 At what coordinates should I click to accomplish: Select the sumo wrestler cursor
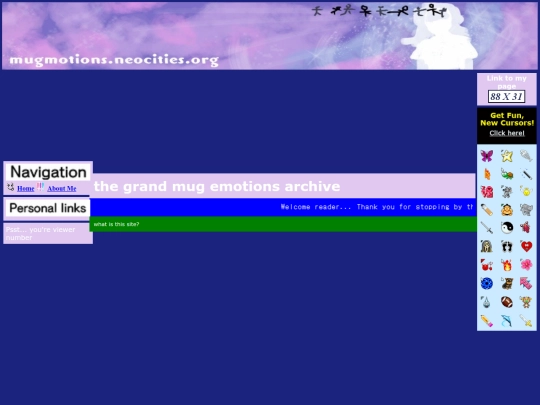(507, 210)
